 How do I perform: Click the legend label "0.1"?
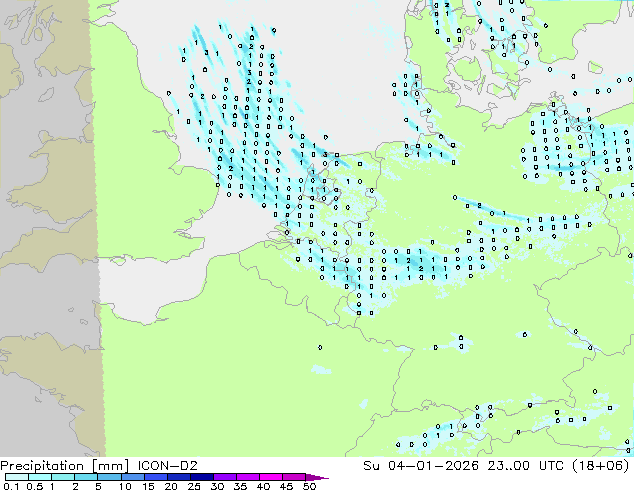click(x=11, y=486)
